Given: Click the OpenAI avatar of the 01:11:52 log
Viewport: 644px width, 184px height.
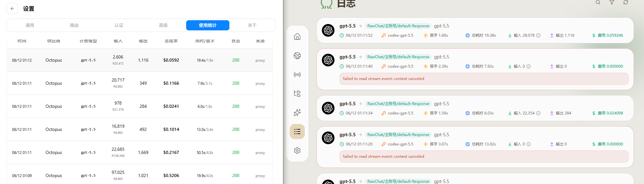Looking at the screenshot, I should [328, 30].
